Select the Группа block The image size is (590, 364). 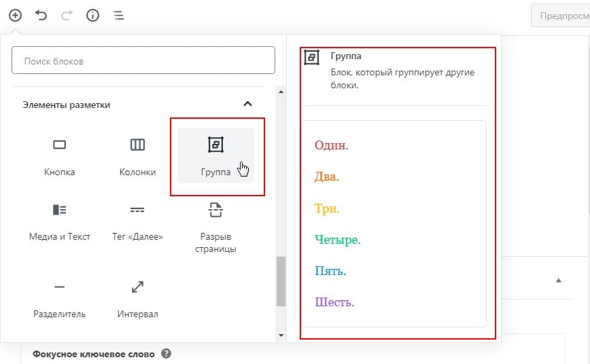pyautogui.click(x=215, y=156)
